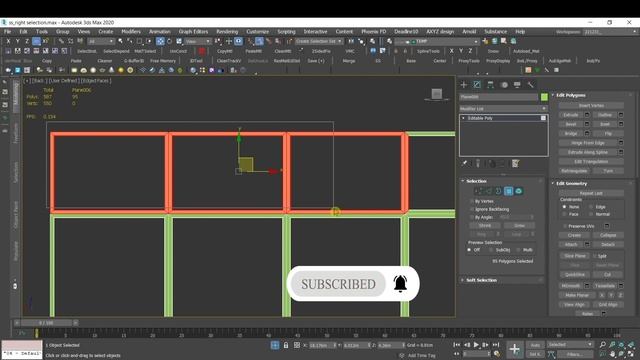This screenshot has height=360, width=640.
Task: Enable By Angle checkbox
Action: pyautogui.click(x=471, y=217)
